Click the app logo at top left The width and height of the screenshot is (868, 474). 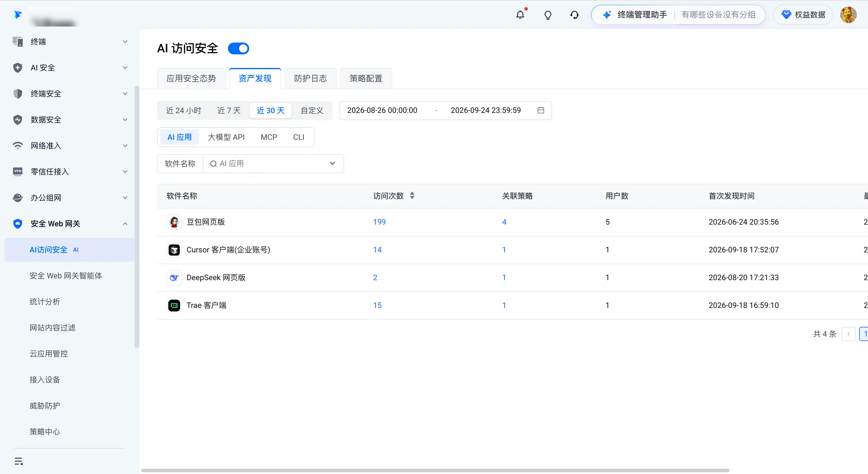tap(18, 14)
